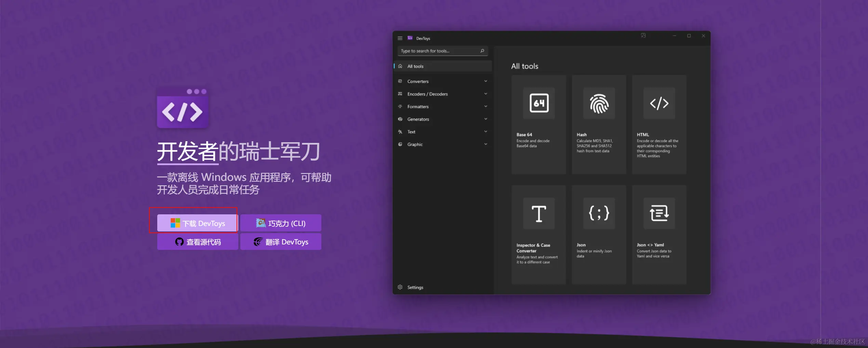Click the home icon beside All tools
The height and width of the screenshot is (348, 868).
pos(400,66)
